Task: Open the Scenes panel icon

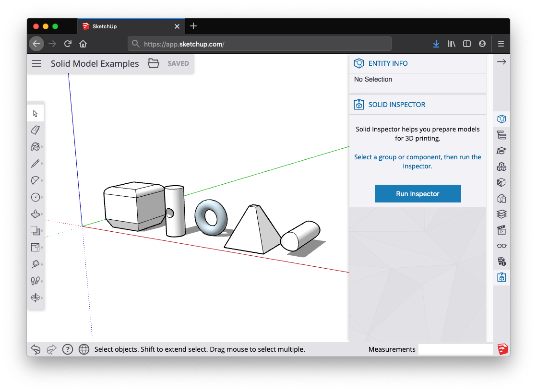Action: click(501, 230)
